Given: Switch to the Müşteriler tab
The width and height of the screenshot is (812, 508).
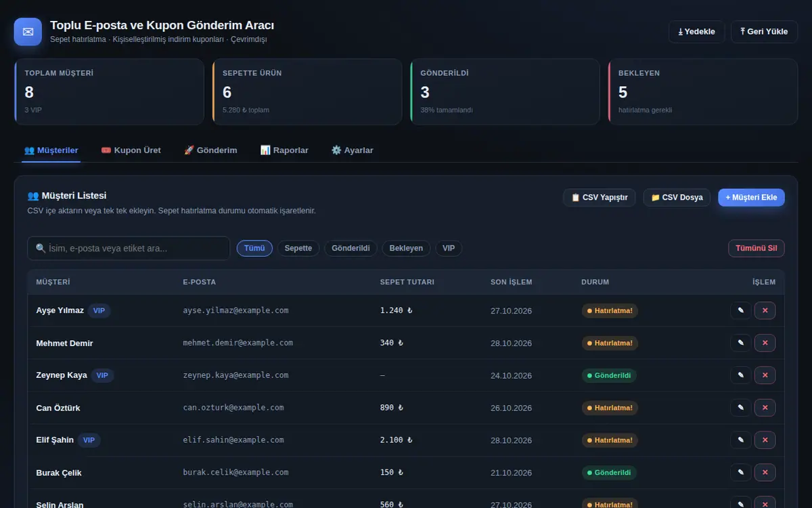Looking at the screenshot, I should click(x=51, y=150).
